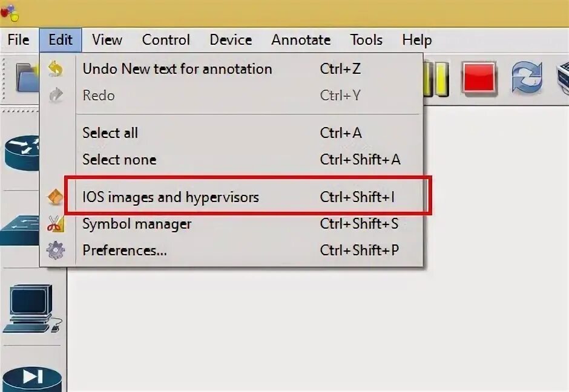Click the red Stop all devices button
The width and height of the screenshot is (569, 392).
(479, 79)
